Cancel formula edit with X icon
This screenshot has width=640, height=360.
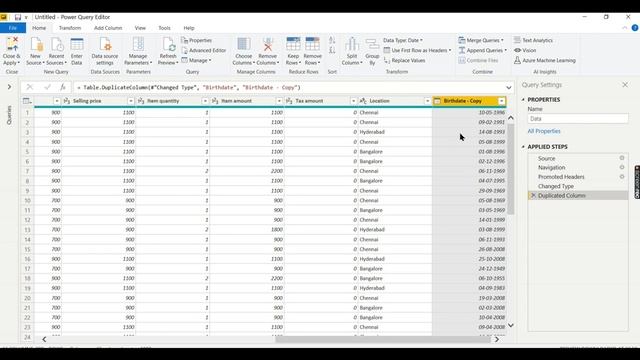coord(29,87)
